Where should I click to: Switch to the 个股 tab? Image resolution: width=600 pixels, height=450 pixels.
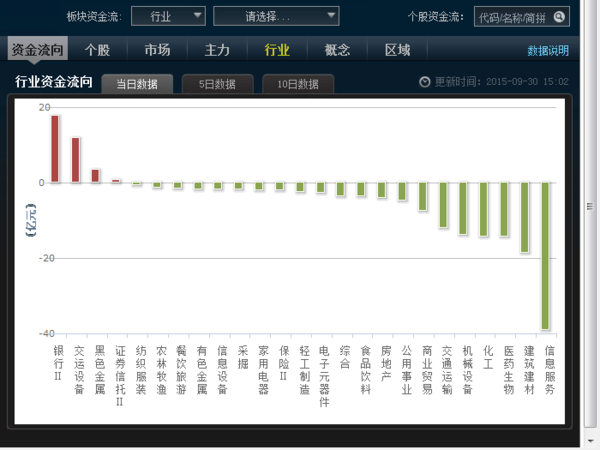[98, 50]
